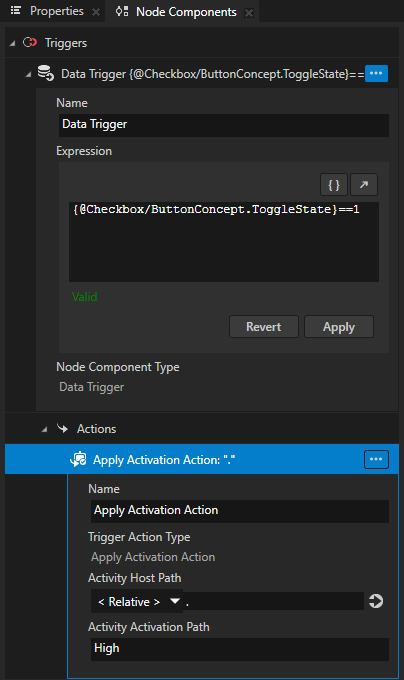The width and height of the screenshot is (404, 680).
Task: Click the curly braces insert button
Action: pos(334,185)
